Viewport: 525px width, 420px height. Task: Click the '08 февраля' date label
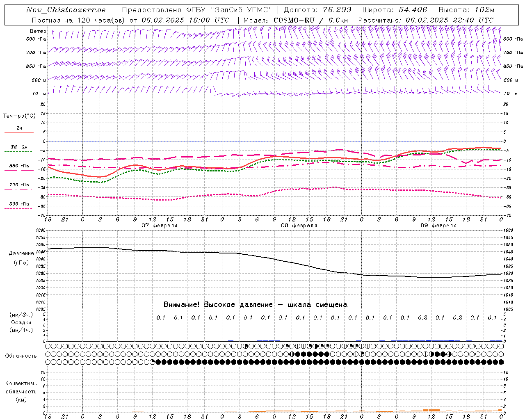point(299,226)
